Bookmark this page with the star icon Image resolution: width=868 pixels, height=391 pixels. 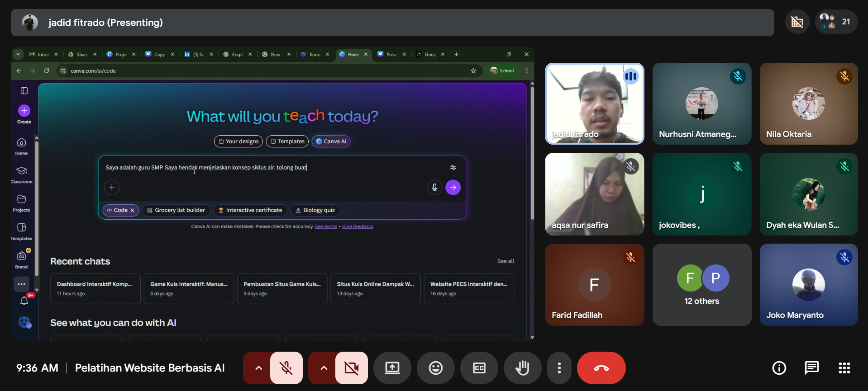473,71
